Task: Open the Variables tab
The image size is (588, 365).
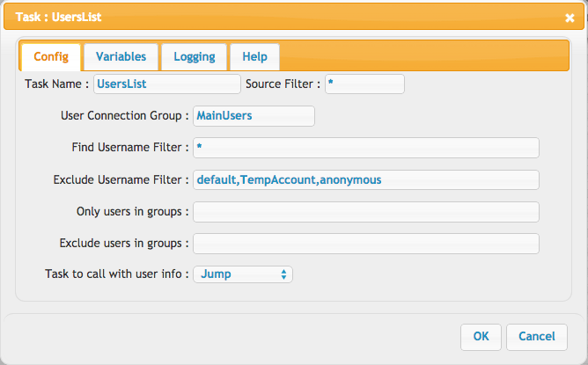Action: (x=121, y=57)
